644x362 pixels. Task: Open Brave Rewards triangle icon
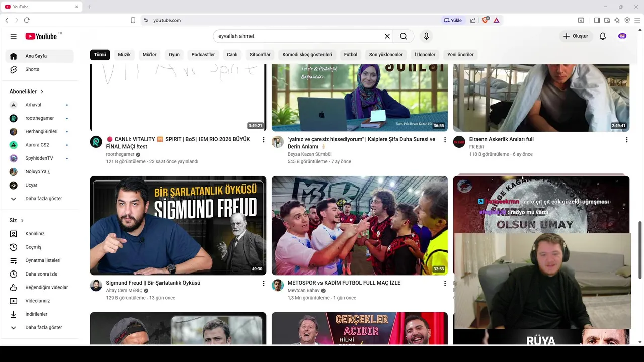pos(496,20)
